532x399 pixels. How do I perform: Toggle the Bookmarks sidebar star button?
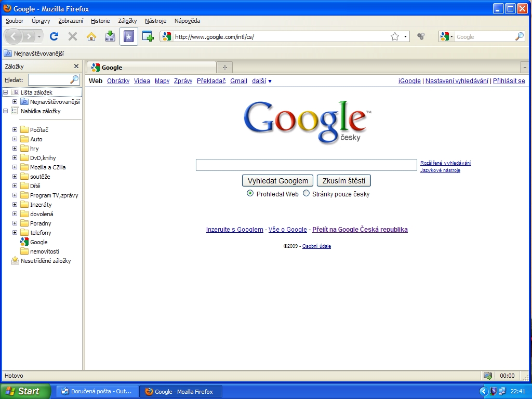click(129, 36)
